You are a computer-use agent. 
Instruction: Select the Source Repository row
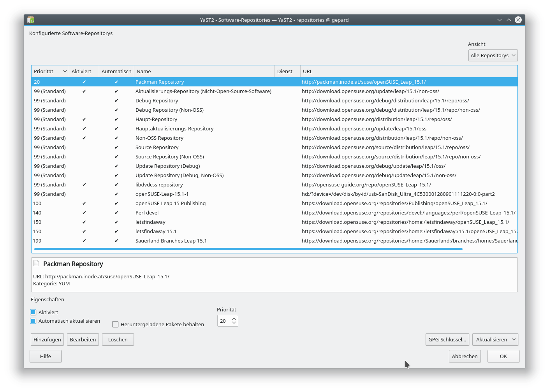[x=274, y=147]
